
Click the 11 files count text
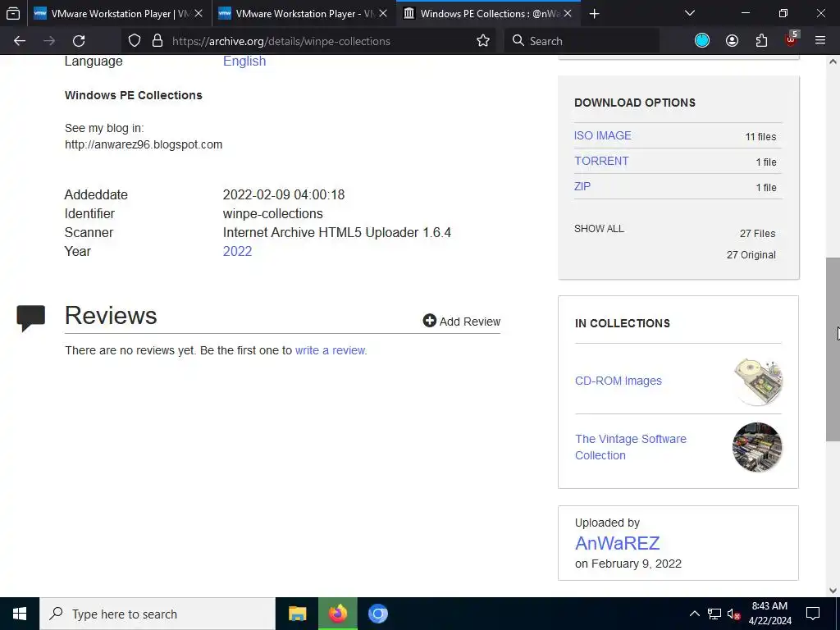click(x=760, y=137)
